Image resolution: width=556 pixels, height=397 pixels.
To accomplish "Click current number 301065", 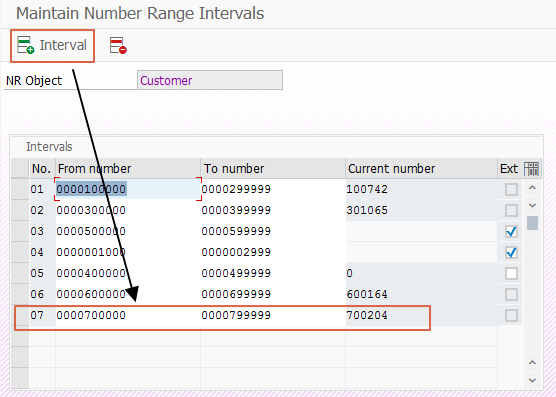I will coord(422,210).
